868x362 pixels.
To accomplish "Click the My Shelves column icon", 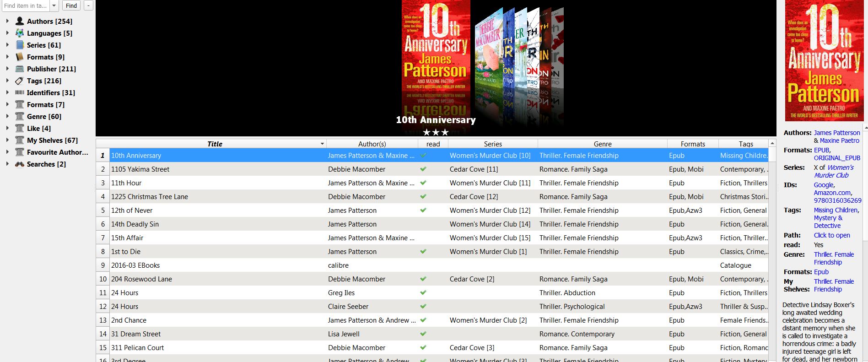I will coord(20,140).
